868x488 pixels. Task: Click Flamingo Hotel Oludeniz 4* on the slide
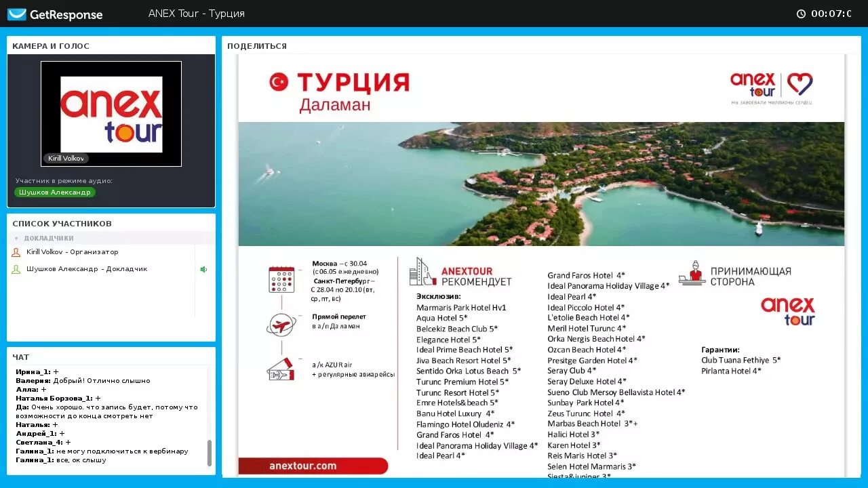[465, 424]
